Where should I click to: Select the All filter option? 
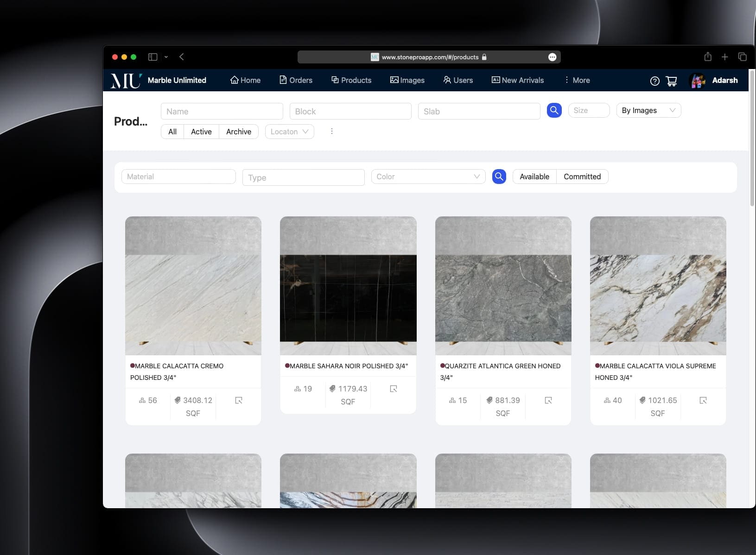172,132
